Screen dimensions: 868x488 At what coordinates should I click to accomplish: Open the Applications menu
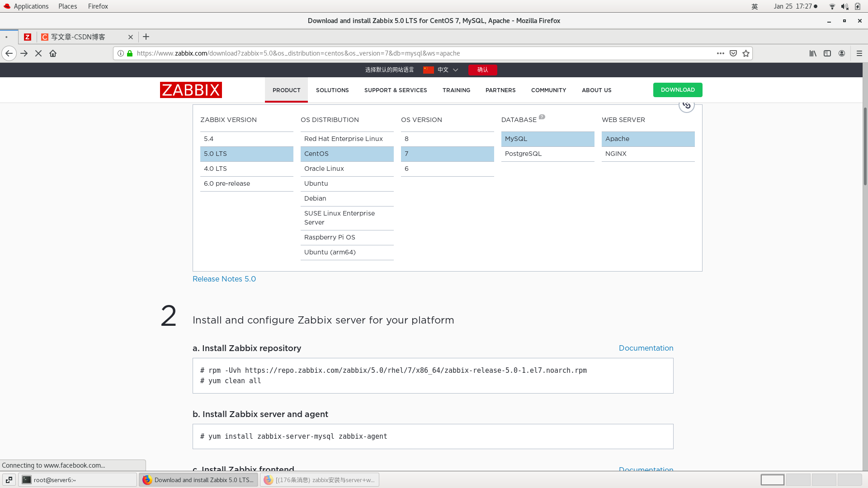coord(31,6)
